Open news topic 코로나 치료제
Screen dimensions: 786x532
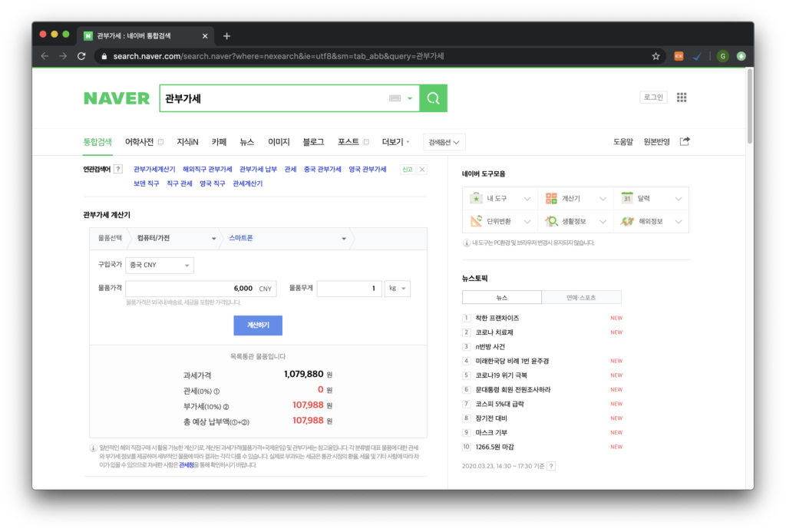coord(494,332)
